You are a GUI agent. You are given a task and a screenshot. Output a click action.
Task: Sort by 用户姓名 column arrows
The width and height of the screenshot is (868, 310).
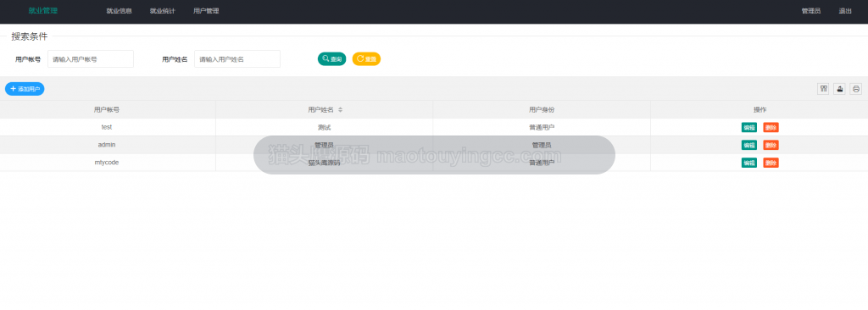coord(341,109)
